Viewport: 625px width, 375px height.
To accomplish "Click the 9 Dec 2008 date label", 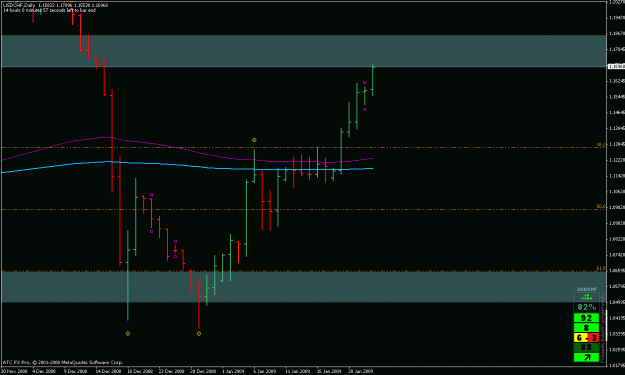I will coord(75,371).
